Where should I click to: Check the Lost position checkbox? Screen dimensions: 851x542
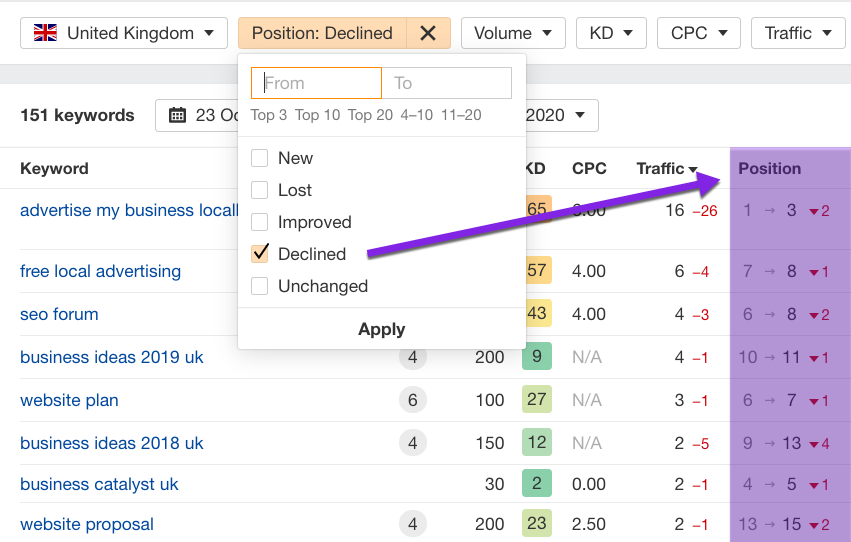pyautogui.click(x=260, y=190)
